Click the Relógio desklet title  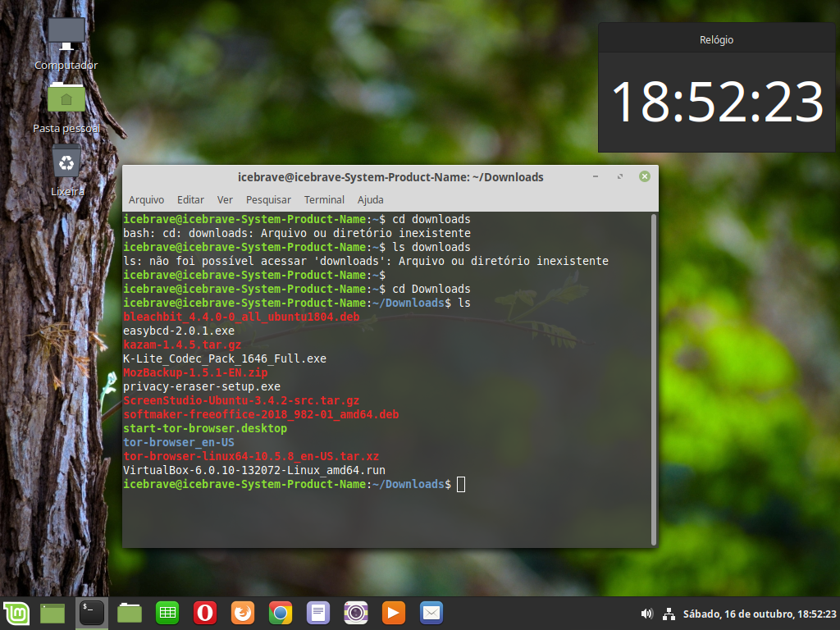coord(716,39)
